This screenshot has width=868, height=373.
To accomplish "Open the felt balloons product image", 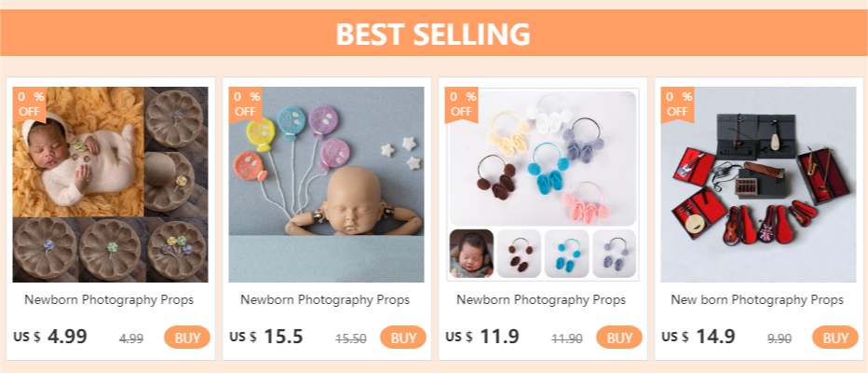I will pos(326,185).
